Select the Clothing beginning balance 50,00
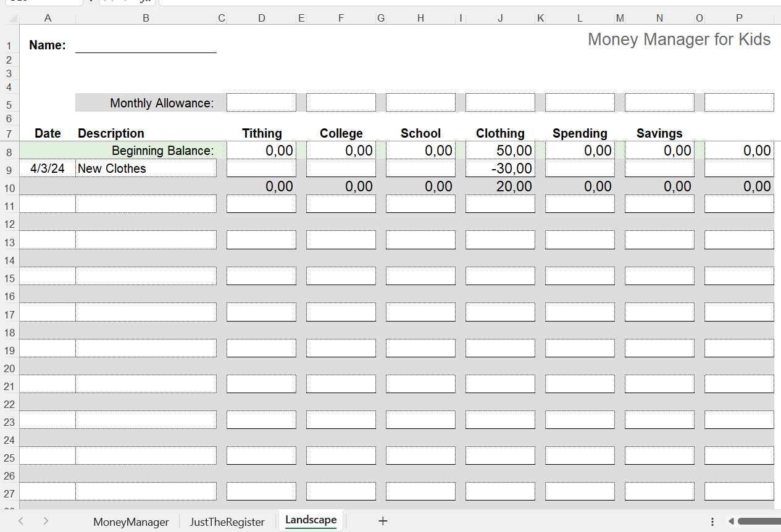The width and height of the screenshot is (781, 532). [x=500, y=151]
